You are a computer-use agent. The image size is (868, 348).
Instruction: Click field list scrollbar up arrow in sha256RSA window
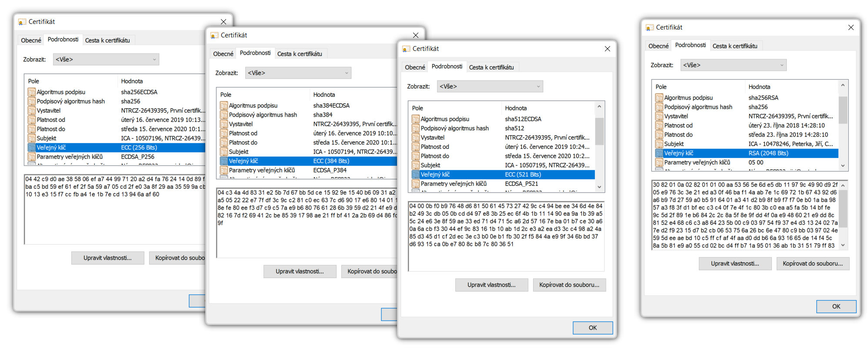click(843, 85)
